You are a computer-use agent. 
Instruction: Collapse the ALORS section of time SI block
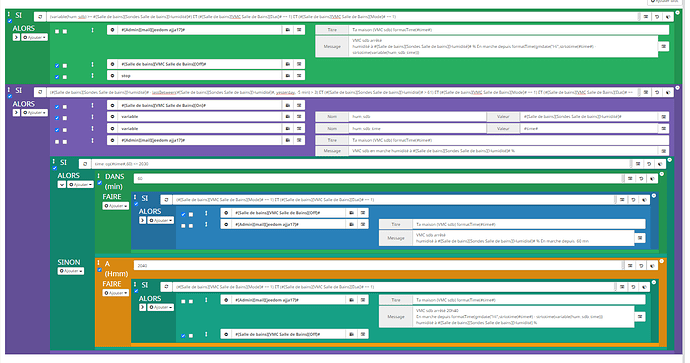click(62, 185)
